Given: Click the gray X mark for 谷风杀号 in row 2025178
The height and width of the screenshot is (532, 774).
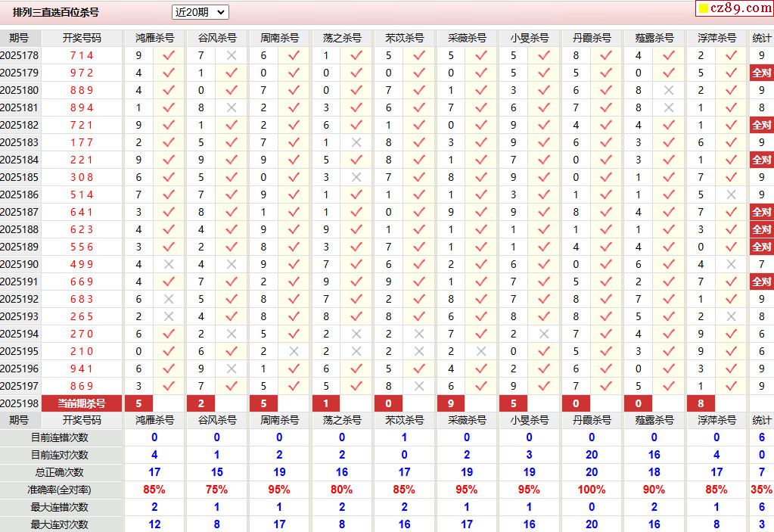Looking at the screenshot, I should (x=231, y=55).
